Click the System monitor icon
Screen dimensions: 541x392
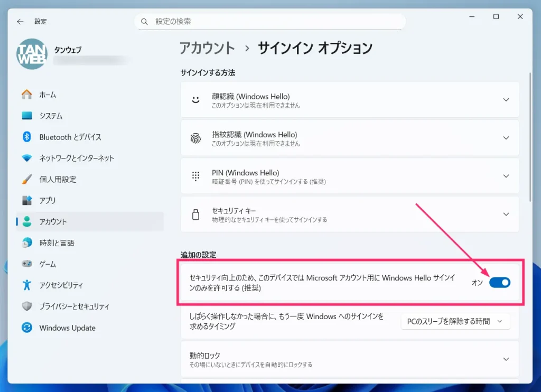point(26,116)
